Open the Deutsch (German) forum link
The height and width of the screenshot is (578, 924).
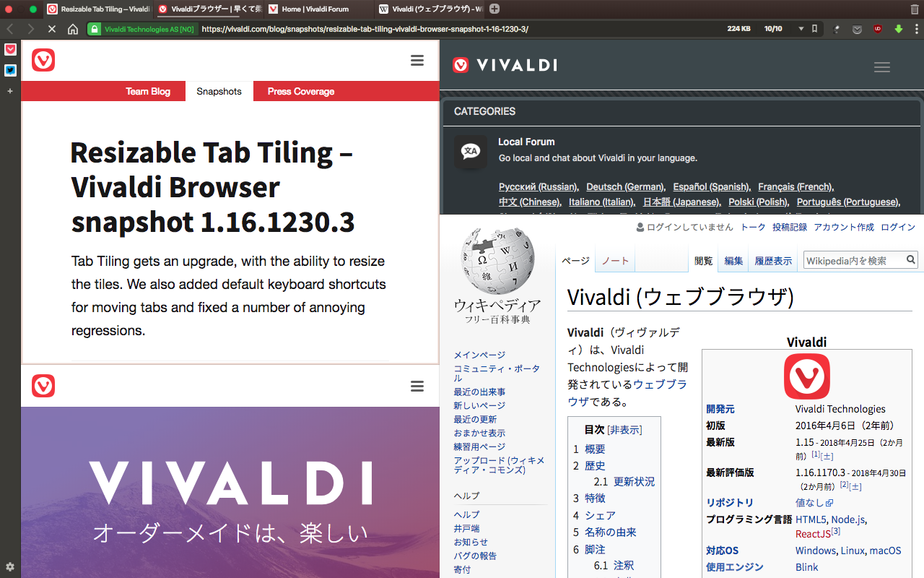[624, 186]
